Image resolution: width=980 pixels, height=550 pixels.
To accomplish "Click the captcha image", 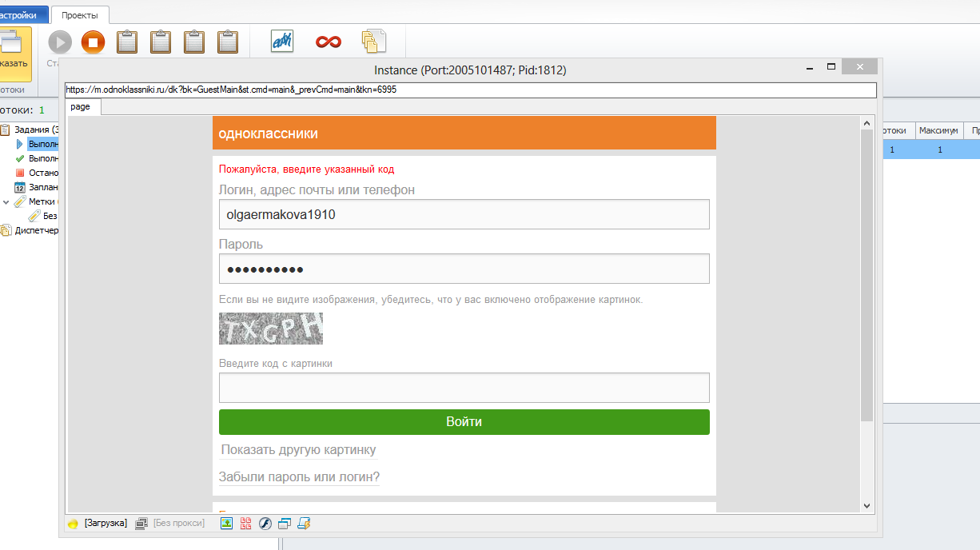I will (x=271, y=329).
